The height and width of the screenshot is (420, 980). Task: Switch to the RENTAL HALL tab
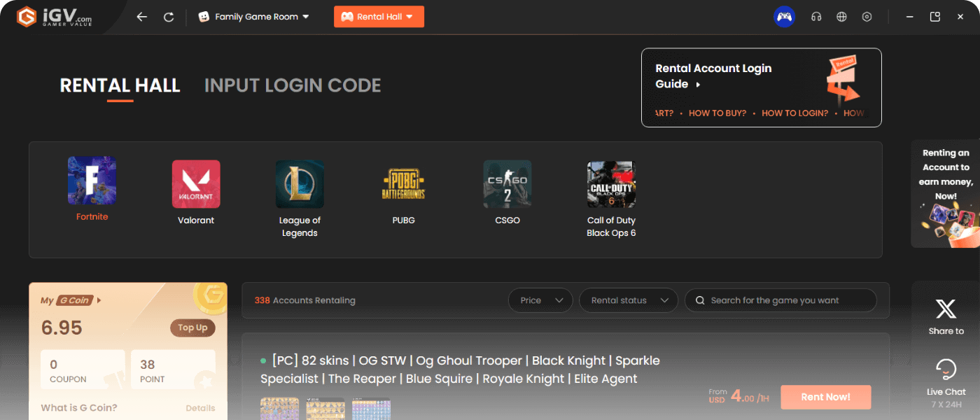[x=120, y=85]
